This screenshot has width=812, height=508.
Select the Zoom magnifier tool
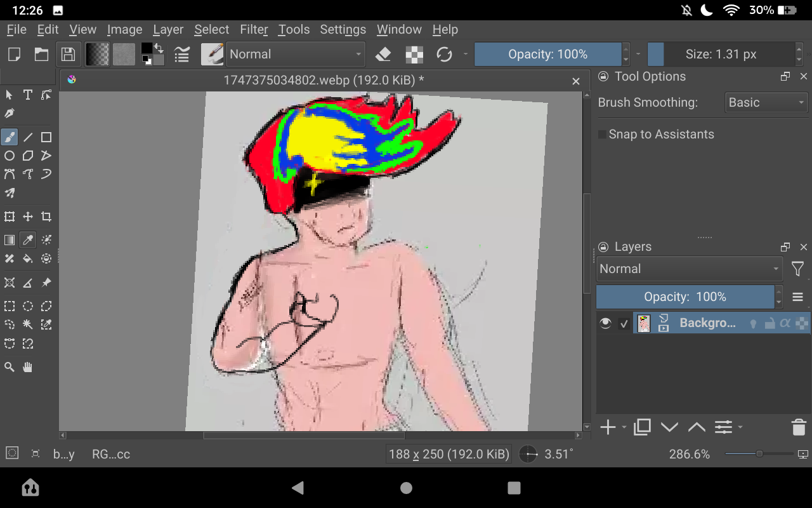pos(10,367)
